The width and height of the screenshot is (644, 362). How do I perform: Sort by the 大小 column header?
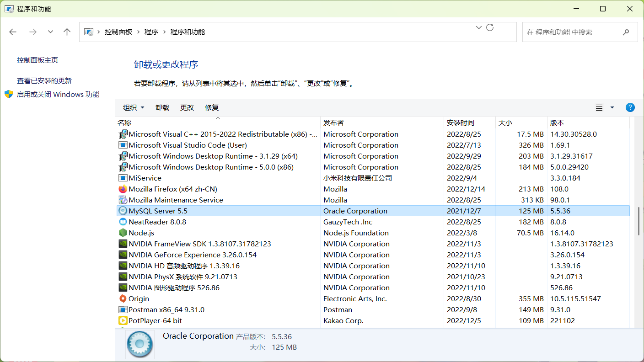(x=521, y=122)
